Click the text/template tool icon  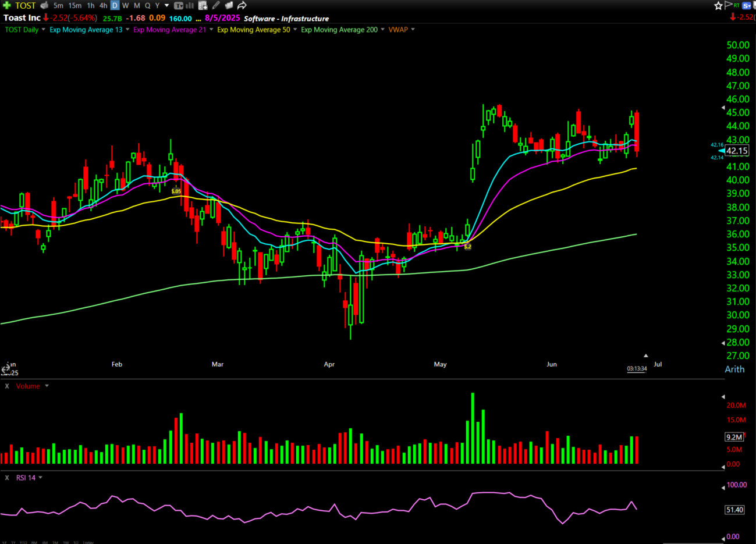point(179,5)
